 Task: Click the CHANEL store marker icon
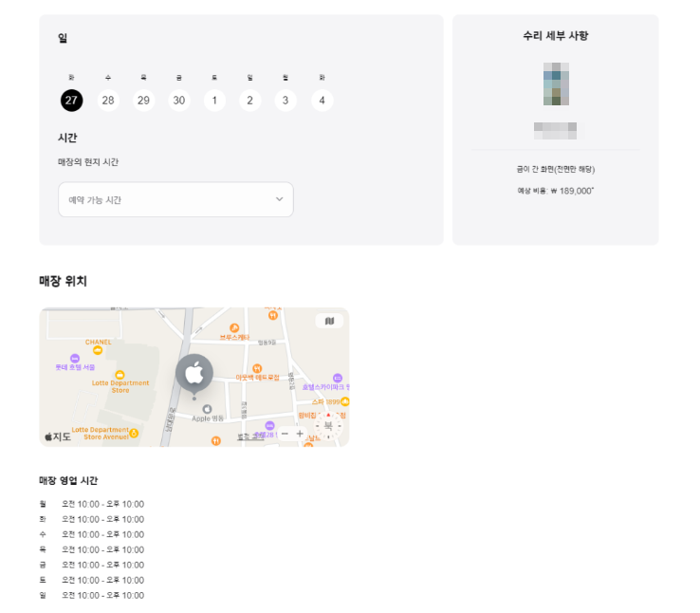tap(99, 349)
